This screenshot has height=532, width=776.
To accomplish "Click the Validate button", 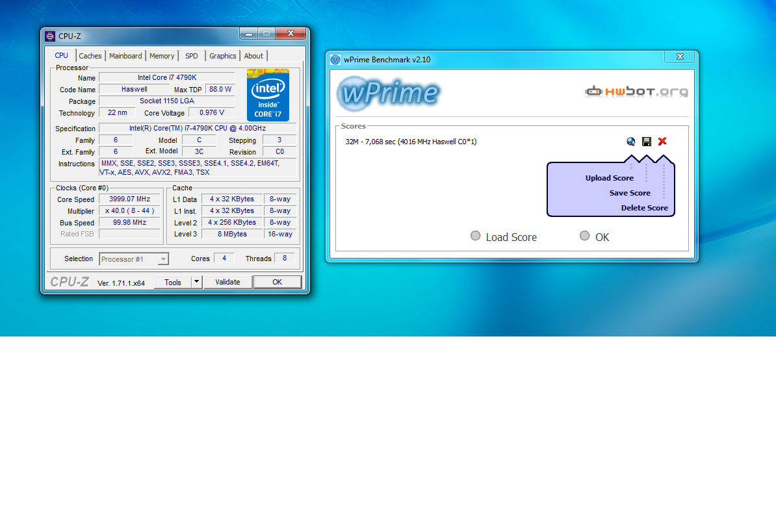I will [x=227, y=282].
